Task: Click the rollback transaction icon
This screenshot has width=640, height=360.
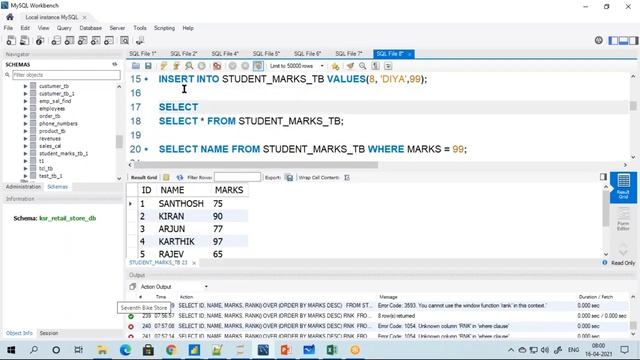Action: (x=245, y=66)
